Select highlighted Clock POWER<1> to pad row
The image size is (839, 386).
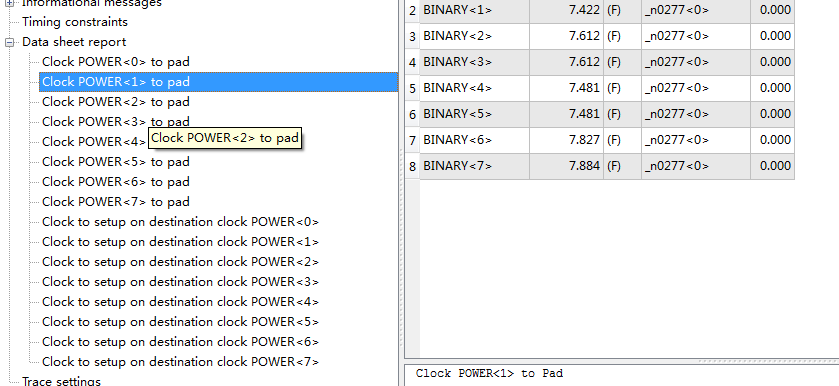(x=218, y=82)
